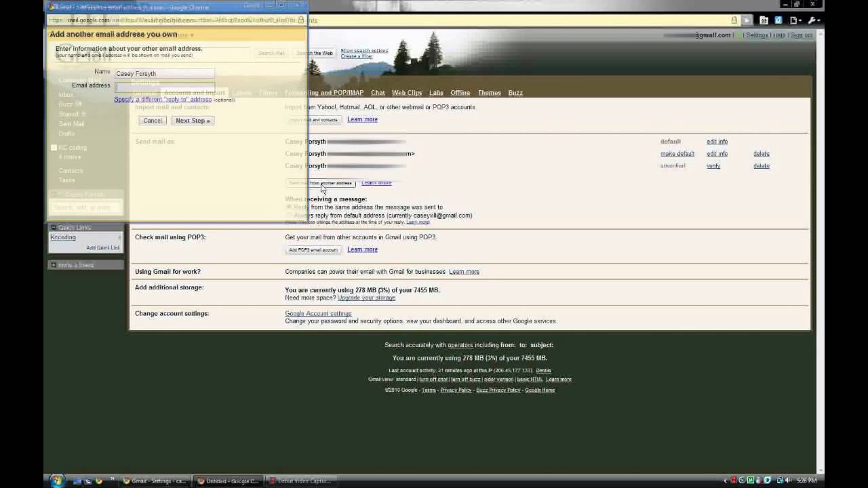Open Chrome wrench settings menu

812,20
